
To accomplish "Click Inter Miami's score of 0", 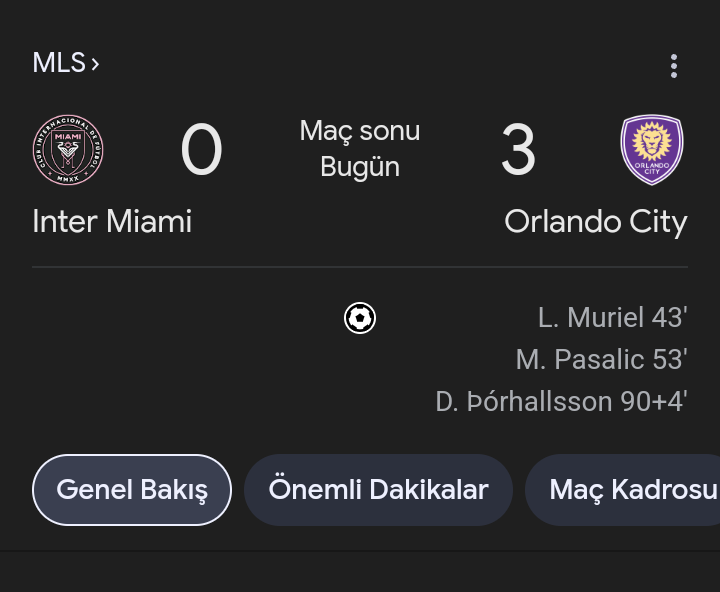I will [201, 150].
